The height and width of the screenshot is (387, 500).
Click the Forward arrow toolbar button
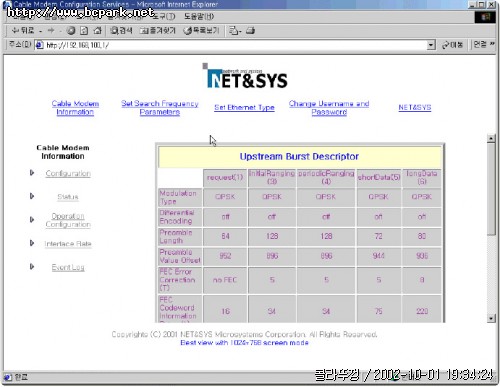[x=51, y=31]
